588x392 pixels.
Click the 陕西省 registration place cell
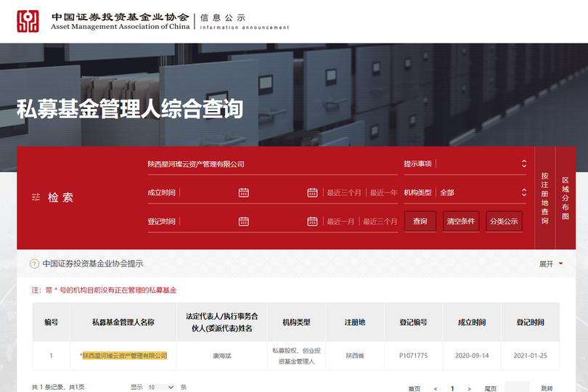tap(355, 356)
